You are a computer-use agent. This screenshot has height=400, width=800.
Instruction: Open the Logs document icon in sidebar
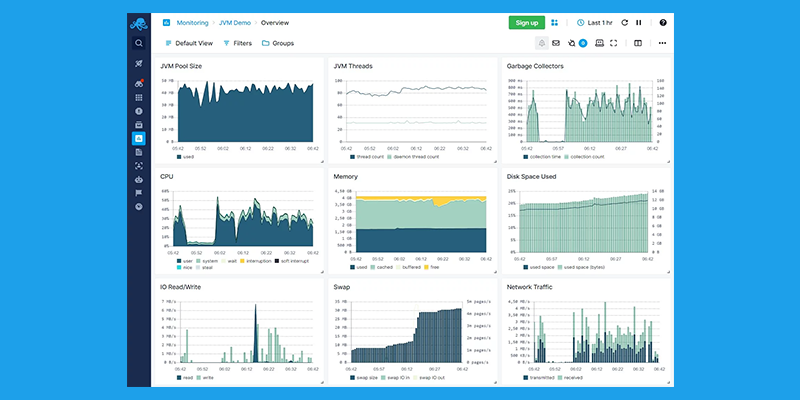[x=139, y=152]
